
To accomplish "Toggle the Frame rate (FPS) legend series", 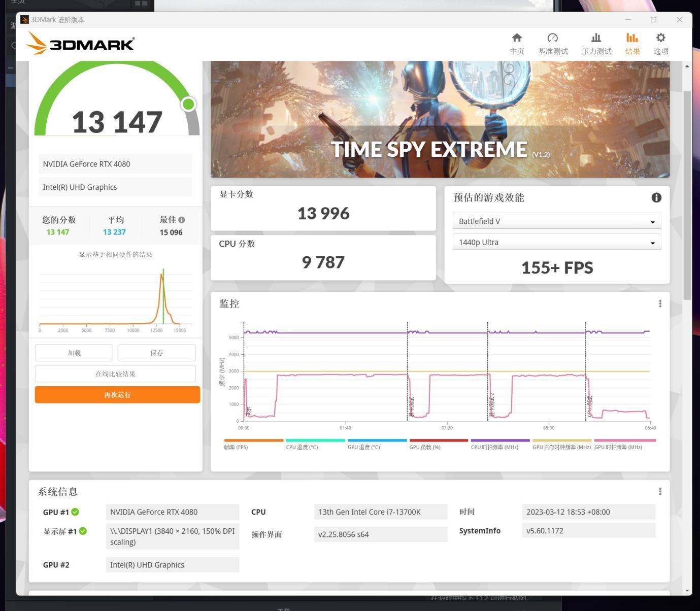I will tap(253, 444).
